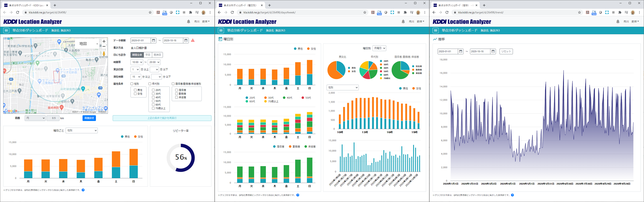Image resolution: width=644 pixels, height=202 pixels.
Task: Open the 曜日別 月曜日 dropdown
Action: [x=379, y=48]
